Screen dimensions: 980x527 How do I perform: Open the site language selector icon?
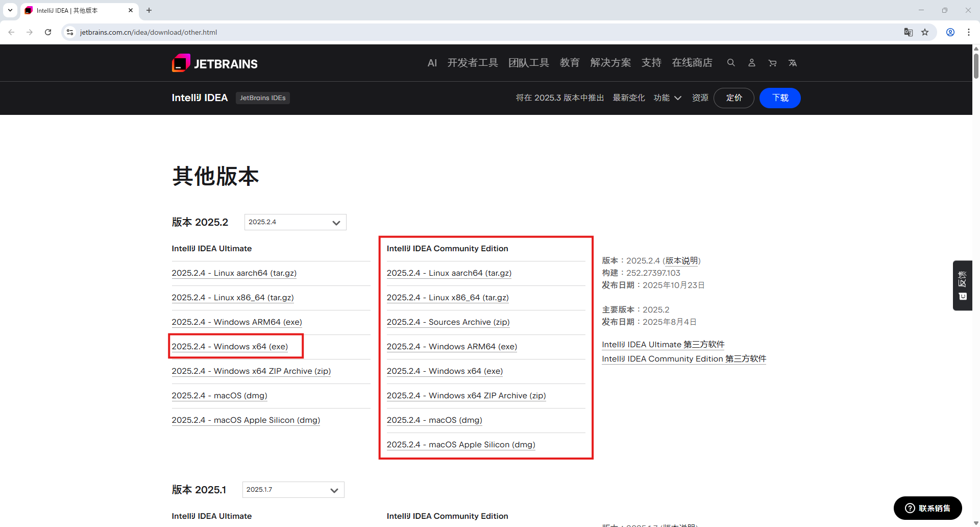click(x=793, y=63)
